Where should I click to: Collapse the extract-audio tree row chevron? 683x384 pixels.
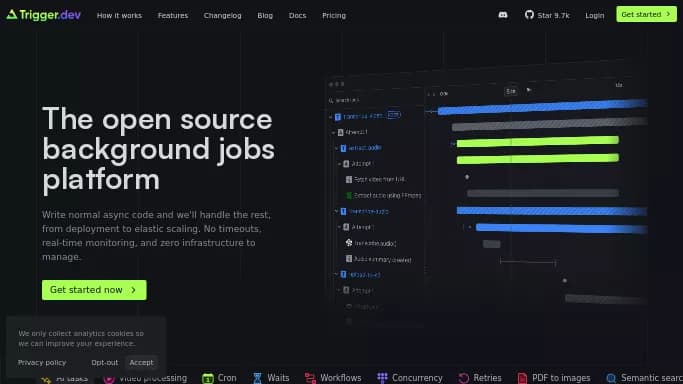336,148
